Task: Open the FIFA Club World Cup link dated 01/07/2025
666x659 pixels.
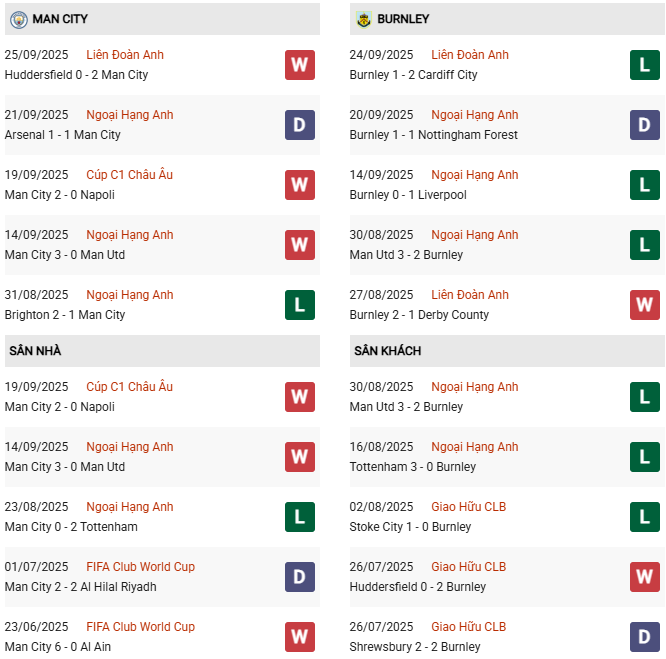Action: (140, 567)
